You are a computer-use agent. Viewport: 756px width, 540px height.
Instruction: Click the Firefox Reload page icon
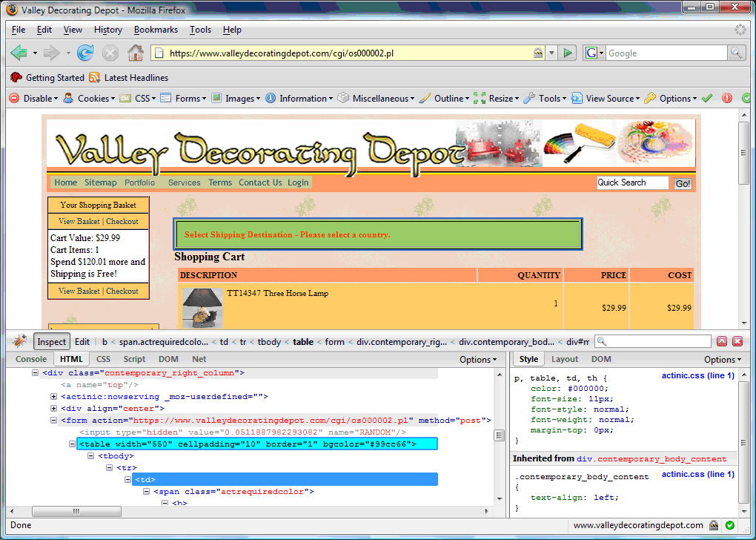[85, 53]
